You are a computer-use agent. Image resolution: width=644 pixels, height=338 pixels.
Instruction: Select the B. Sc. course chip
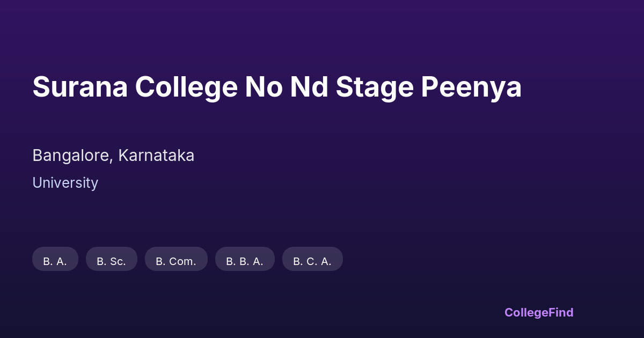(x=112, y=259)
